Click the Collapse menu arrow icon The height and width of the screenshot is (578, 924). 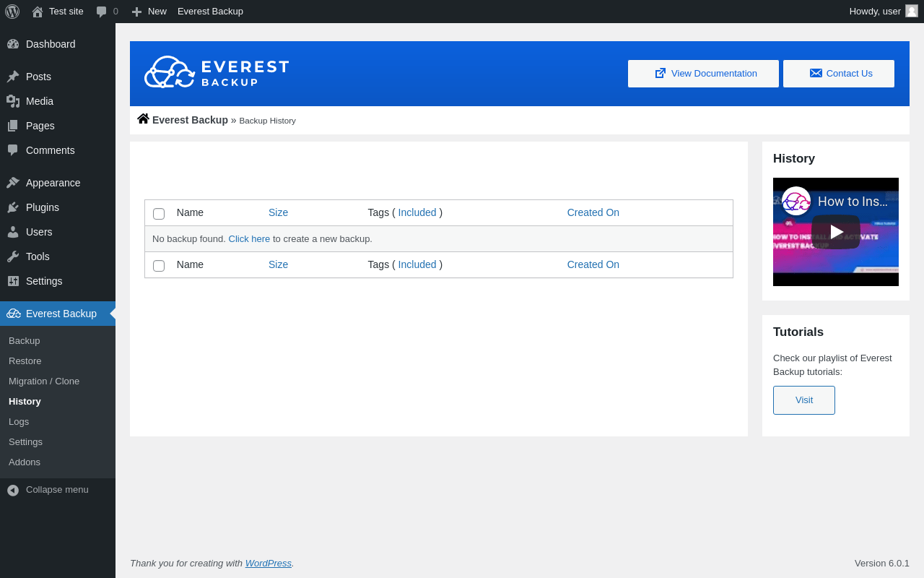(13, 490)
